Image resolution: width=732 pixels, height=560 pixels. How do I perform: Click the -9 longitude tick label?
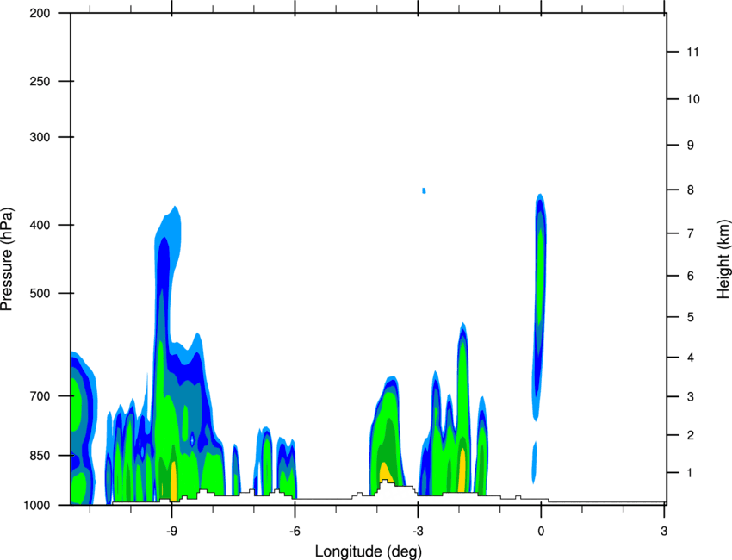tap(171, 531)
